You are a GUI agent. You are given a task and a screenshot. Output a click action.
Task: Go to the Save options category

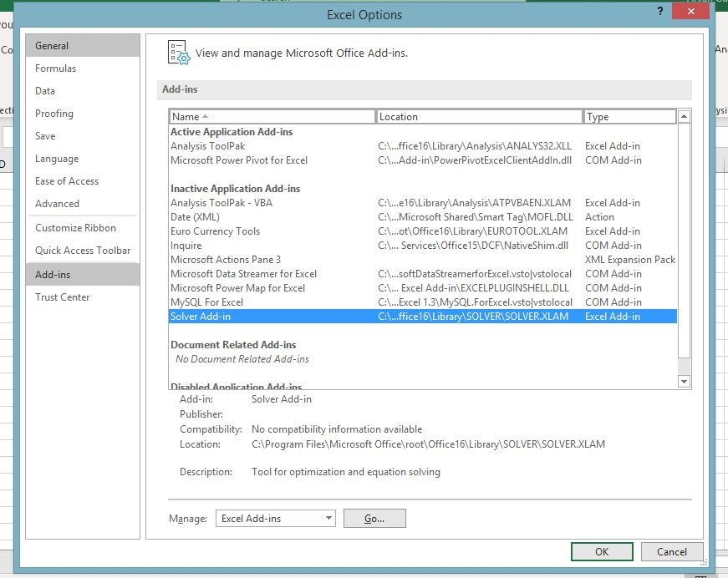point(83,136)
